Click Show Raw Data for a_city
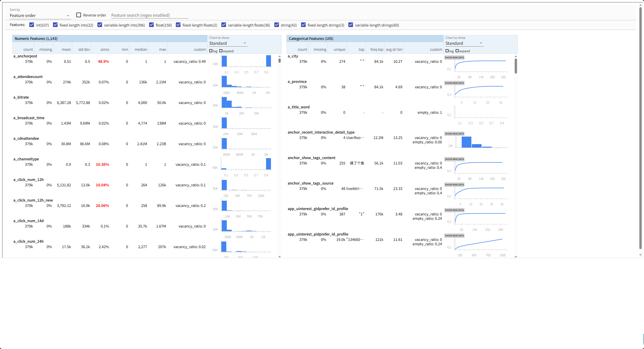This screenshot has width=644, height=349. (x=454, y=58)
